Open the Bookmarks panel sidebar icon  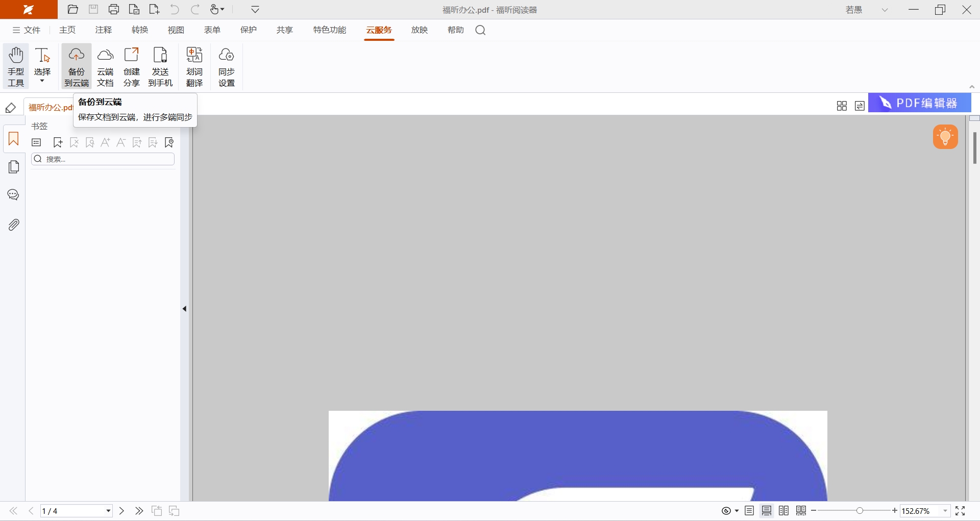pos(14,139)
